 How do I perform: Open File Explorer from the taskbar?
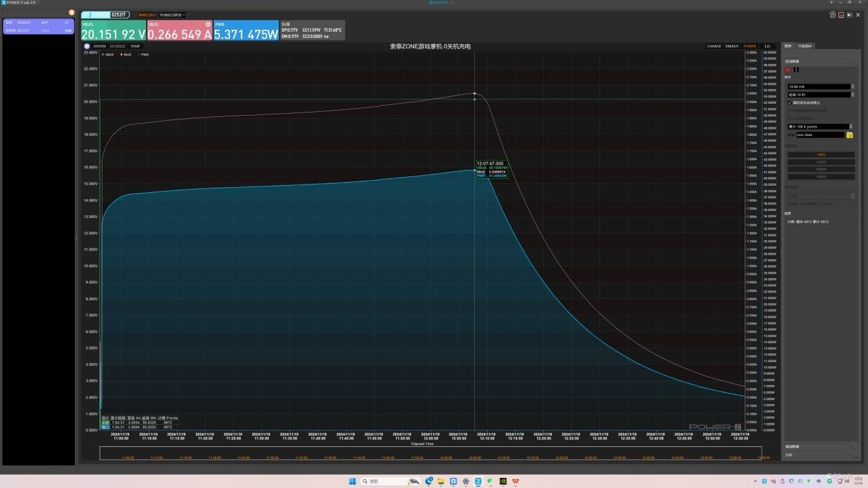441,481
